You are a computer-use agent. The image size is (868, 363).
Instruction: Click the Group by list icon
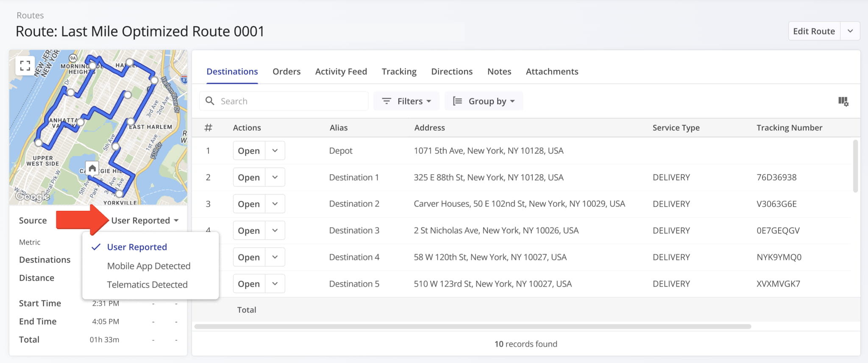457,101
